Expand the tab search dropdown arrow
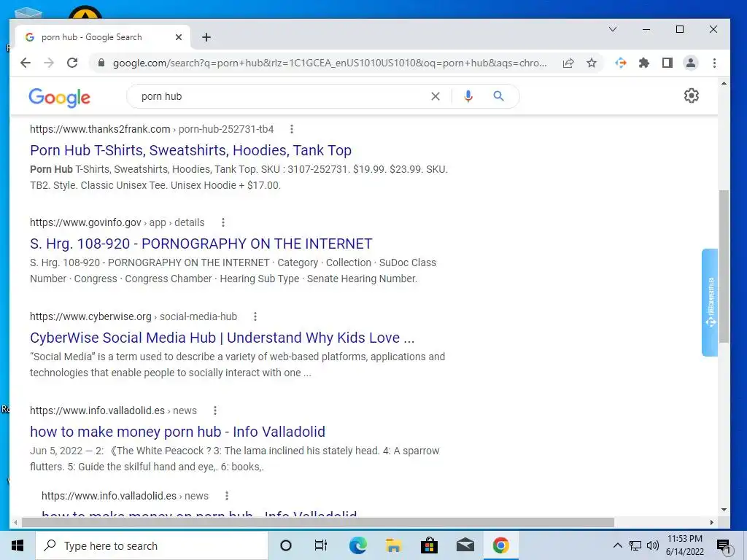 tap(613, 29)
